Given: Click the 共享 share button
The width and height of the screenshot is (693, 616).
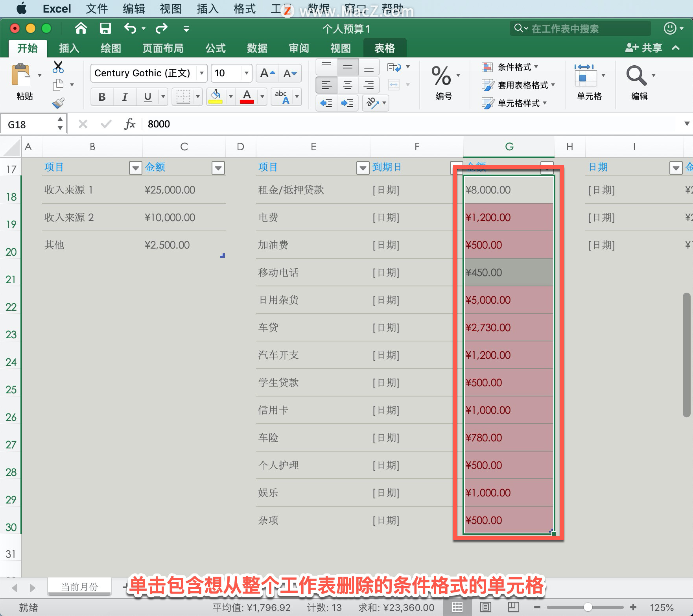Looking at the screenshot, I should [644, 48].
